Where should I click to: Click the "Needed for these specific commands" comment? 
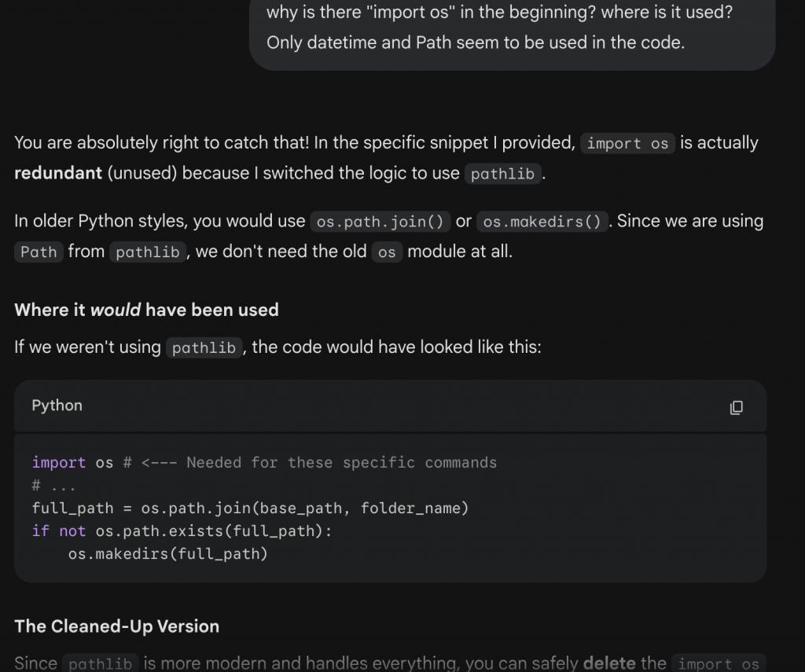tap(341, 462)
